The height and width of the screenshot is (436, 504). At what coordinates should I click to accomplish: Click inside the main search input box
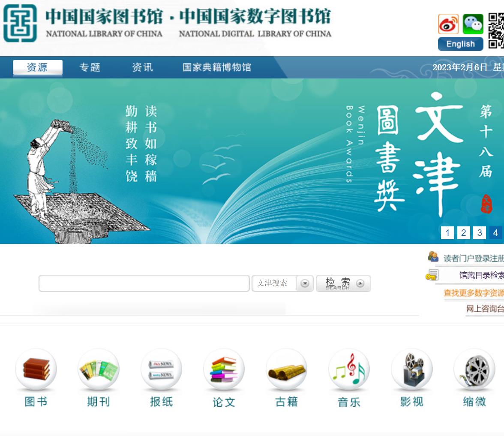[x=144, y=283]
